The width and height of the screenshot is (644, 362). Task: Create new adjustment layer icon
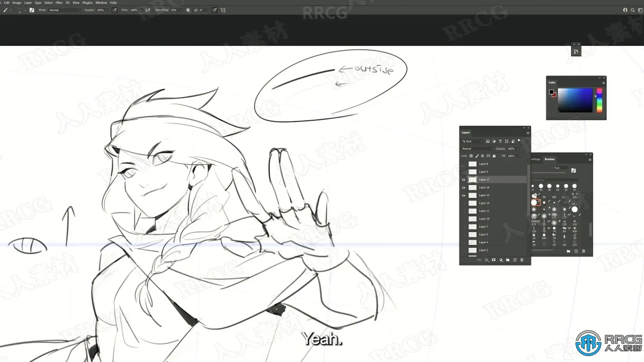(x=501, y=260)
